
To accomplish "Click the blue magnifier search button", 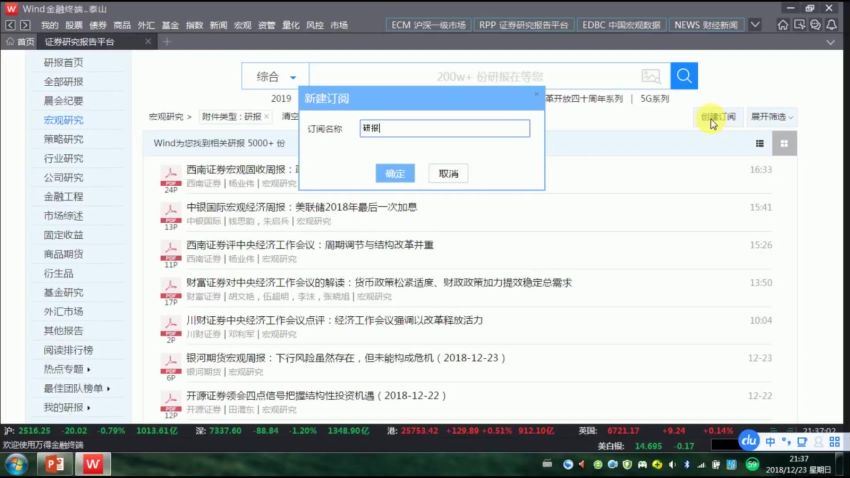I will [684, 76].
